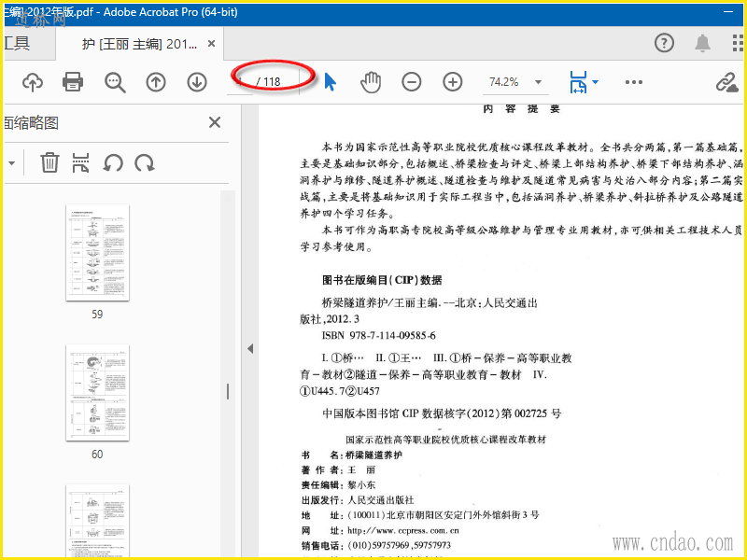Viewport: 747px width, 560px height.
Task: Open the 74.2% zoom level dropdown
Action: pyautogui.click(x=539, y=82)
